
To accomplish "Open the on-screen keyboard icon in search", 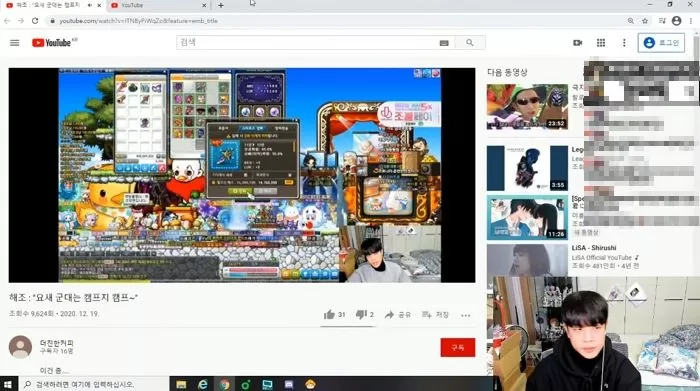I will tap(444, 43).
